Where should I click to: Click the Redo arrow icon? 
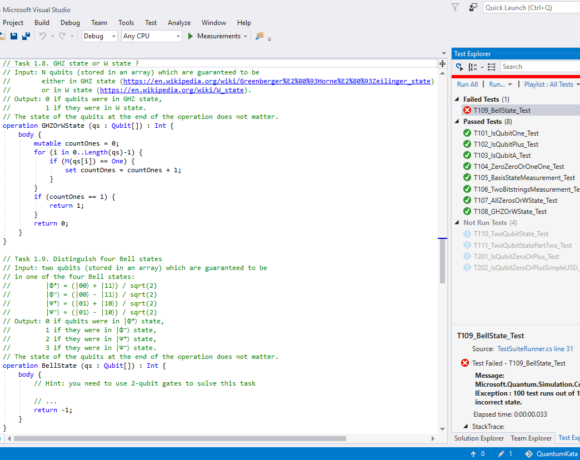tap(62, 36)
